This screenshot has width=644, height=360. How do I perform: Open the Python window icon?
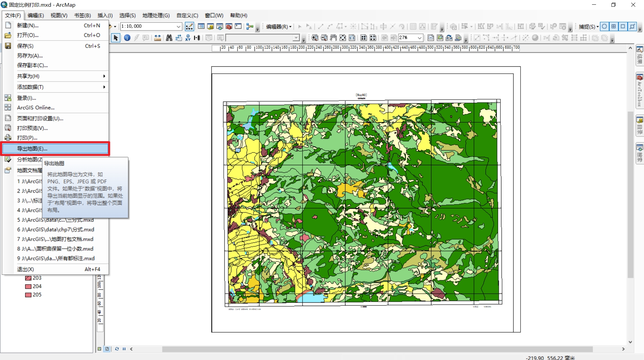[x=238, y=26]
